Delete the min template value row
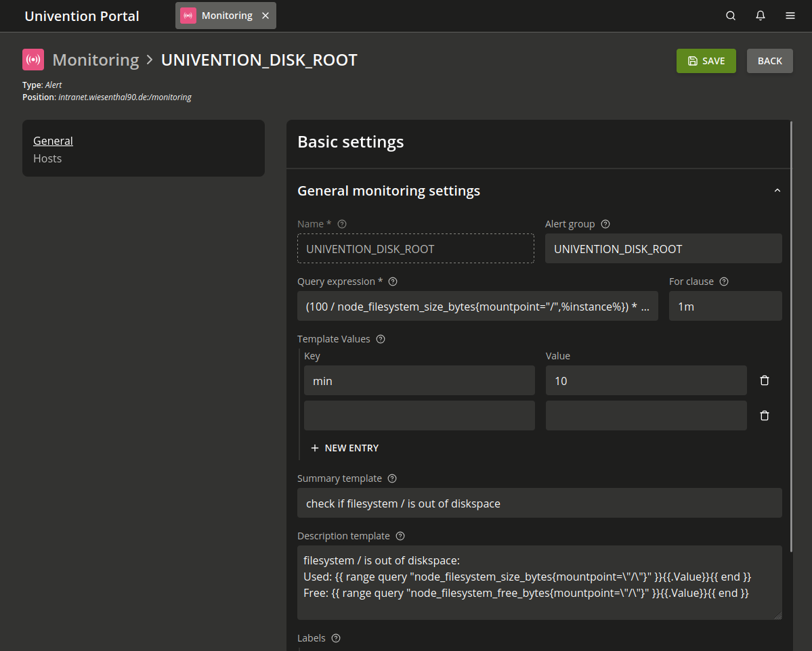The image size is (812, 651). pyautogui.click(x=765, y=380)
